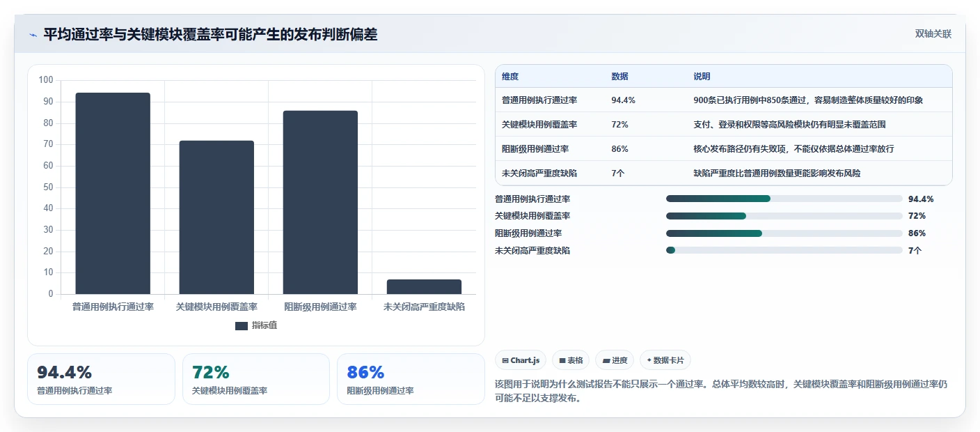Click the 阻断级用例通过率 progress bar

point(784,233)
